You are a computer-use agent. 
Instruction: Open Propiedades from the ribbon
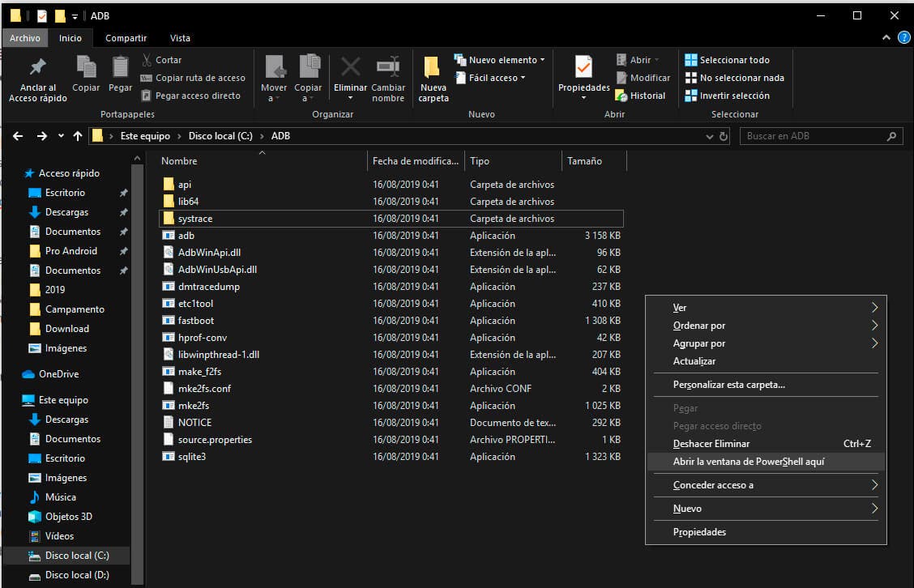click(583, 68)
